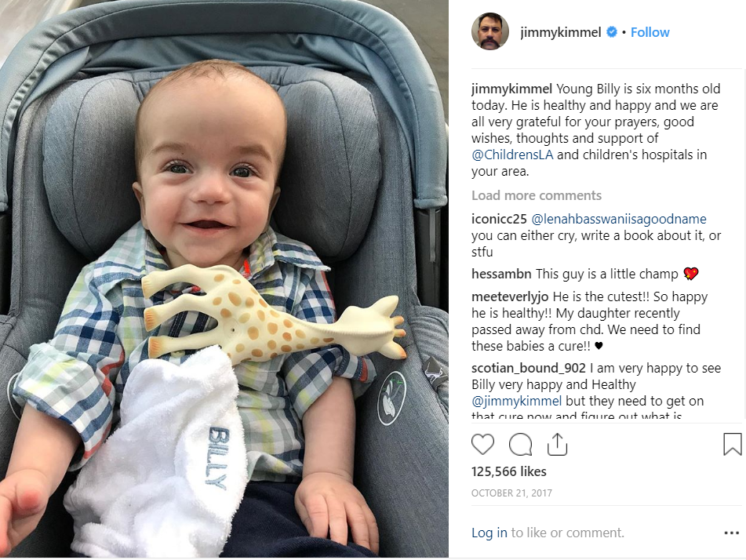Open the three-dot more options menu
Image resolution: width=746 pixels, height=560 pixels.
pyautogui.click(x=731, y=533)
